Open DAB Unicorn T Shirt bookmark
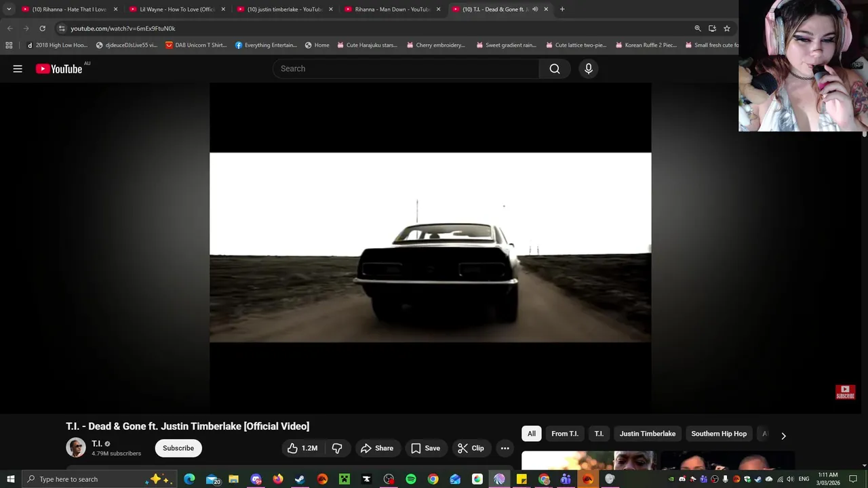This screenshot has height=488, width=868. pyautogui.click(x=196, y=45)
